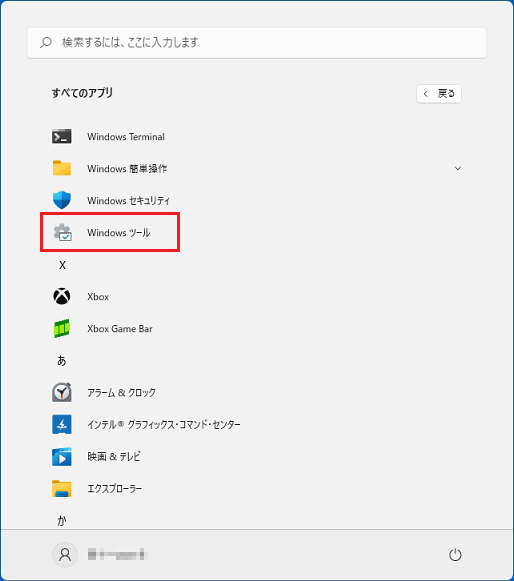Select the エクスプローラー label
Viewport: 514px width, 581px height.
pos(114,488)
